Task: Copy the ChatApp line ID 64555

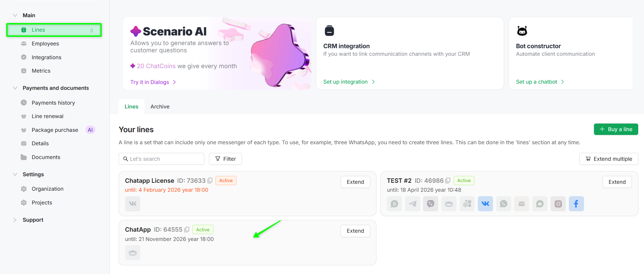Action: (x=187, y=230)
